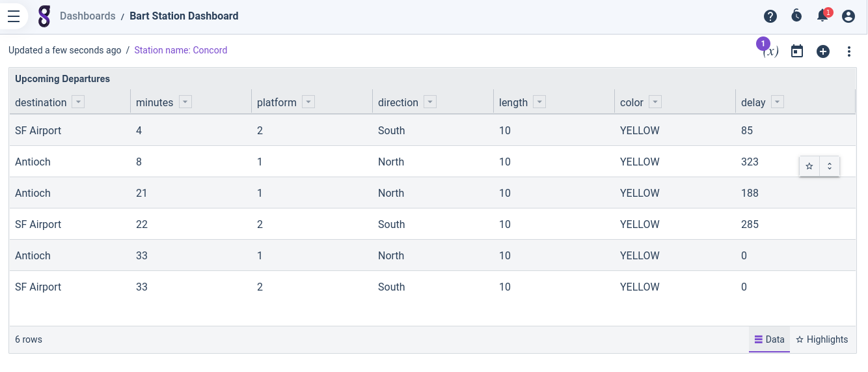Screen dimensions: 868x372
Task: Switch to the Highlights tab
Action: (x=822, y=339)
